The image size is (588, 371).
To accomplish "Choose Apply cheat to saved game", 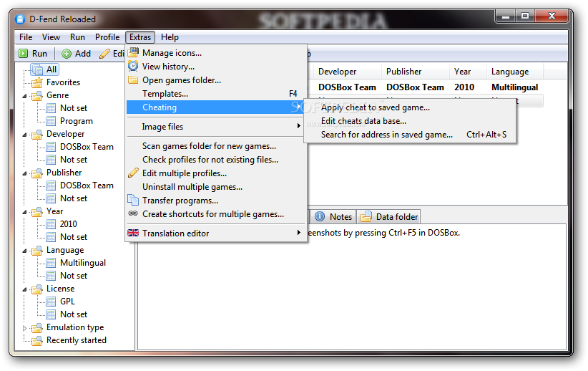I will pyautogui.click(x=411, y=107).
